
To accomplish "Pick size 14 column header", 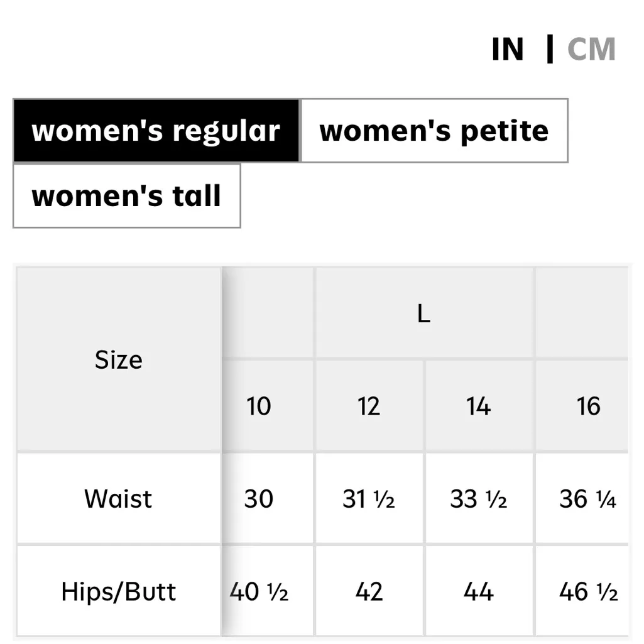I will (479, 406).
